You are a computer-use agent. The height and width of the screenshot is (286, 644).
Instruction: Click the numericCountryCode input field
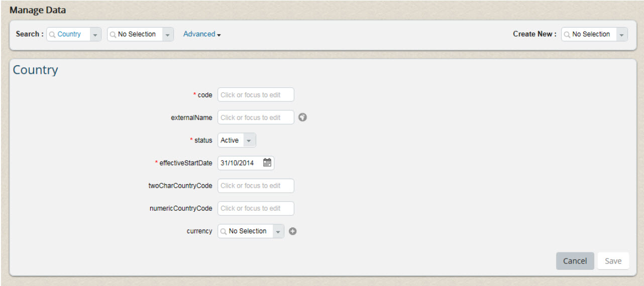pos(256,208)
